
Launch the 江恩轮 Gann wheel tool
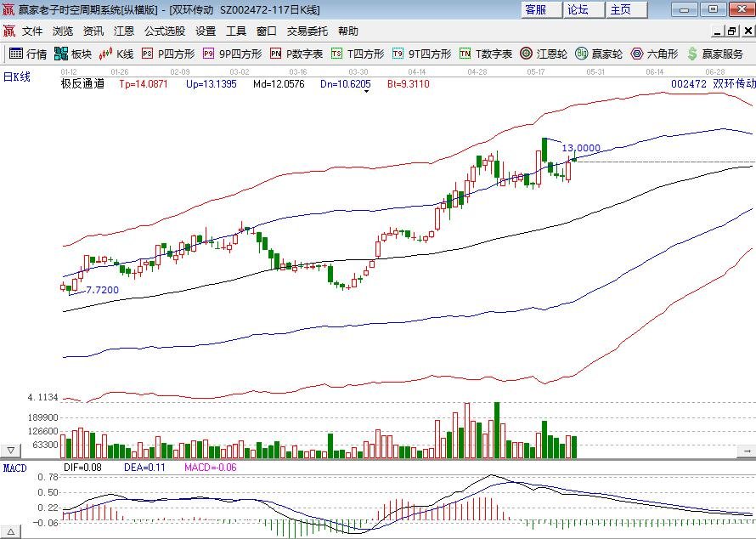[544, 54]
